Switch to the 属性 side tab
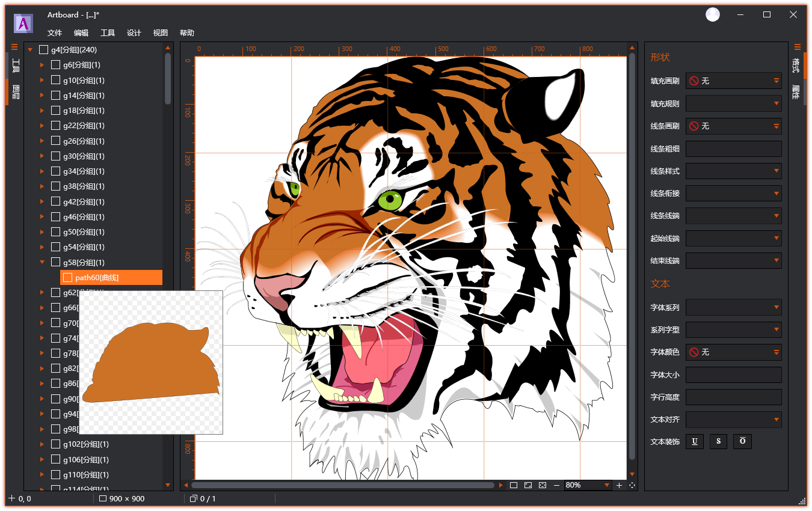Image resolution: width=812 pixels, height=511 pixels. tap(796, 92)
